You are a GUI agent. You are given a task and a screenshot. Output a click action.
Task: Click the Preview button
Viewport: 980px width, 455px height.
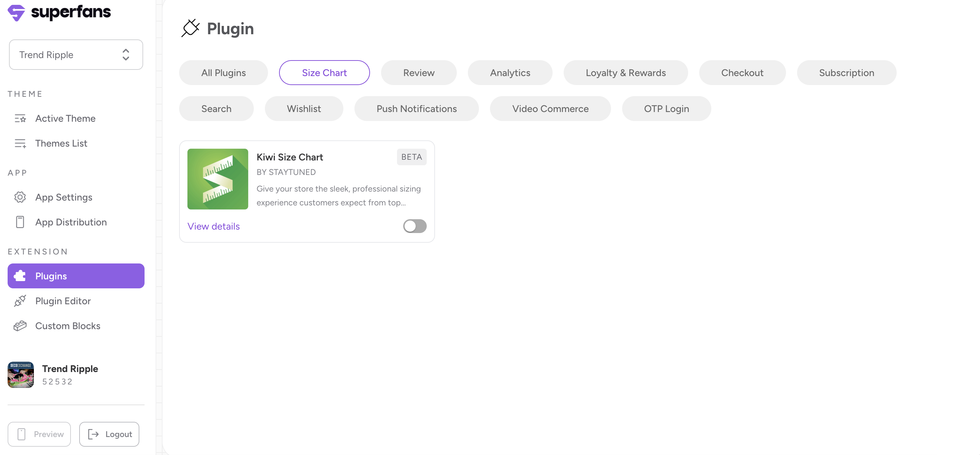[39, 434]
